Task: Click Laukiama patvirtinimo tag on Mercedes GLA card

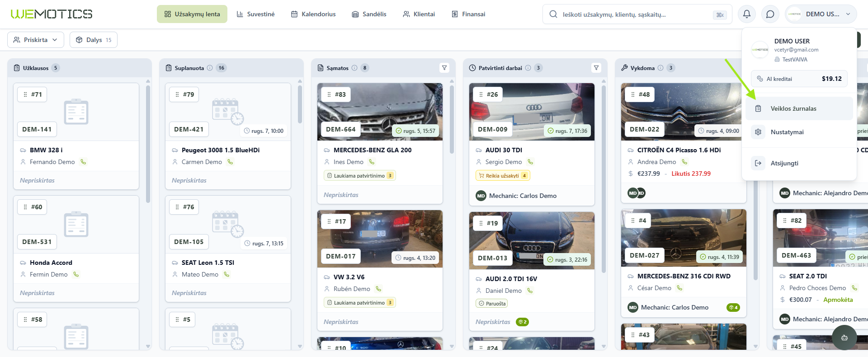Action: (x=360, y=175)
